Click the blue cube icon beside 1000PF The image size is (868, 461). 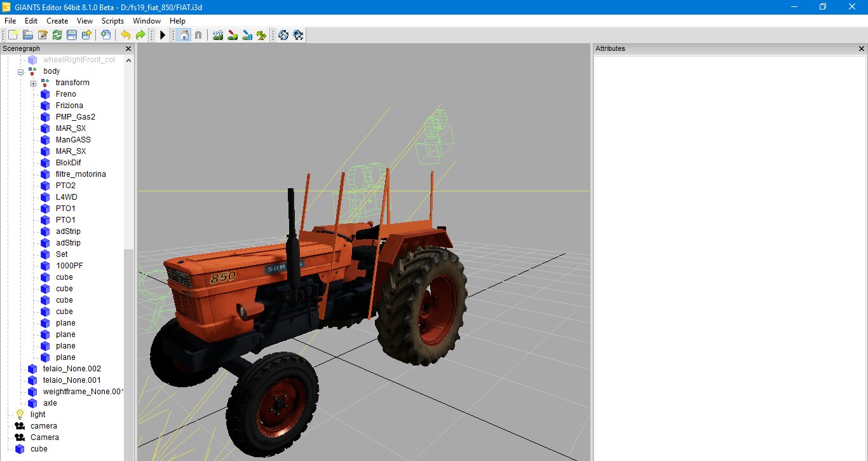pyautogui.click(x=45, y=266)
